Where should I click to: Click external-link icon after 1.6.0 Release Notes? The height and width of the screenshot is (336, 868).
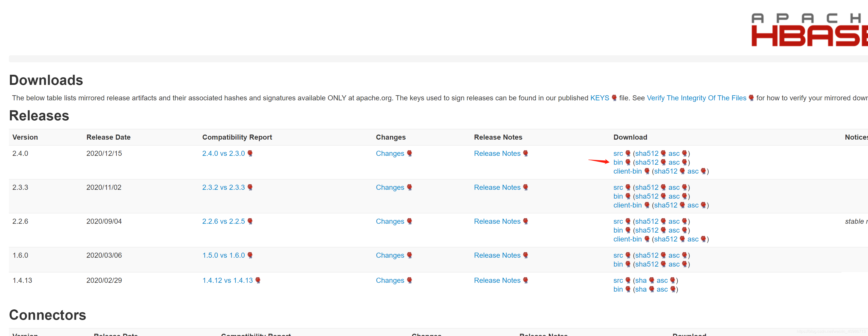tap(525, 255)
